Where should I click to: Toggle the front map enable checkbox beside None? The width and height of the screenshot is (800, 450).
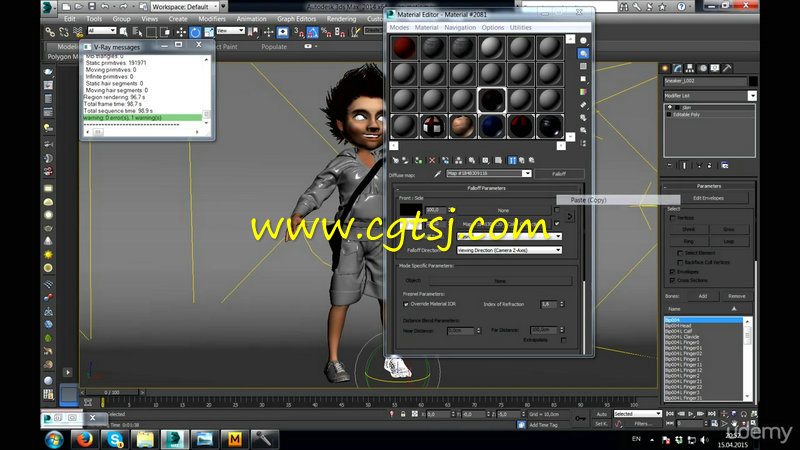[557, 210]
